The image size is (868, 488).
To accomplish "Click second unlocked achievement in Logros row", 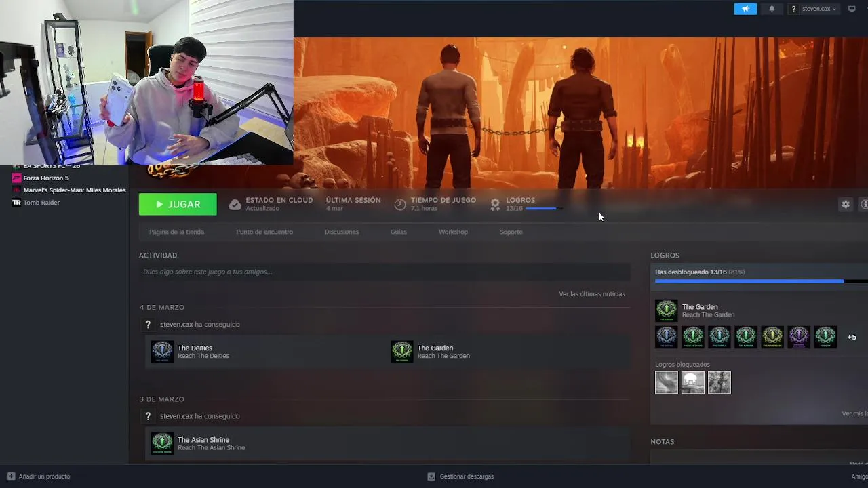I will point(693,337).
